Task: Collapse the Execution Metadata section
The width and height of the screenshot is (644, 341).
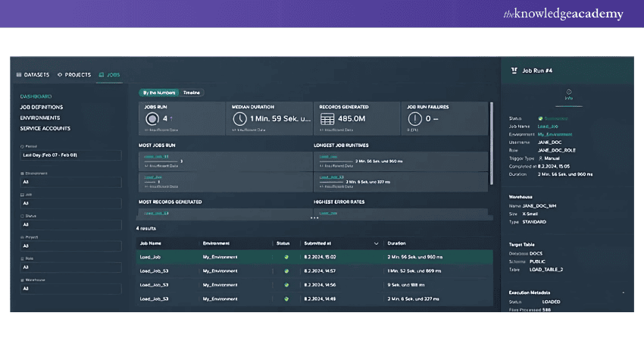Action: tap(624, 292)
